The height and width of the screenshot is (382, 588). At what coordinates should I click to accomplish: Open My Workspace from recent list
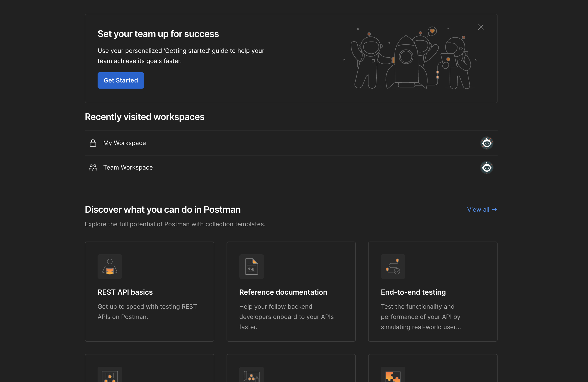click(x=124, y=143)
